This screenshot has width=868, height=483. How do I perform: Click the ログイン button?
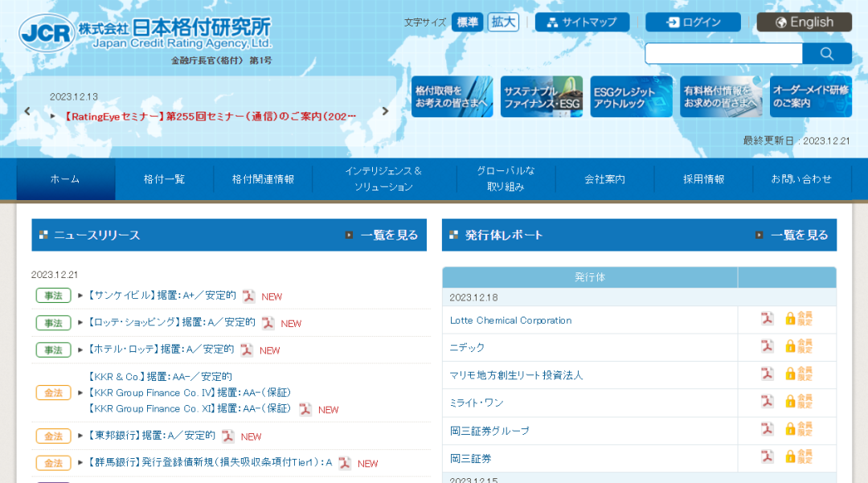[693, 23]
